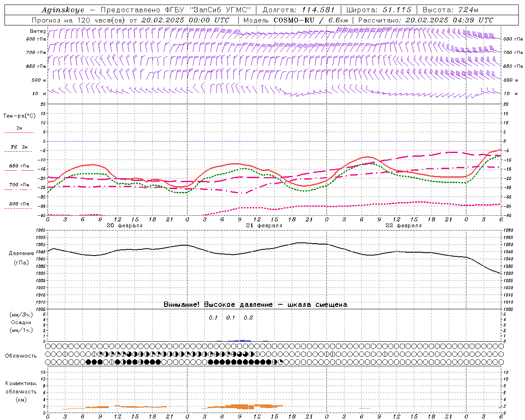Click the 'Рассчитано: 20.02.2025 04:39 UTC' timestamp
The width and height of the screenshot is (525, 420).
click(x=426, y=20)
